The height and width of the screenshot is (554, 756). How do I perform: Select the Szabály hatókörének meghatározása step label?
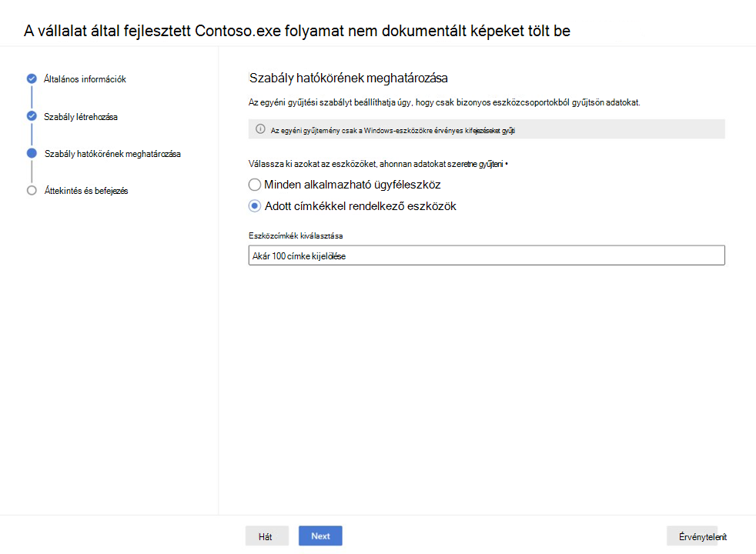112,154
